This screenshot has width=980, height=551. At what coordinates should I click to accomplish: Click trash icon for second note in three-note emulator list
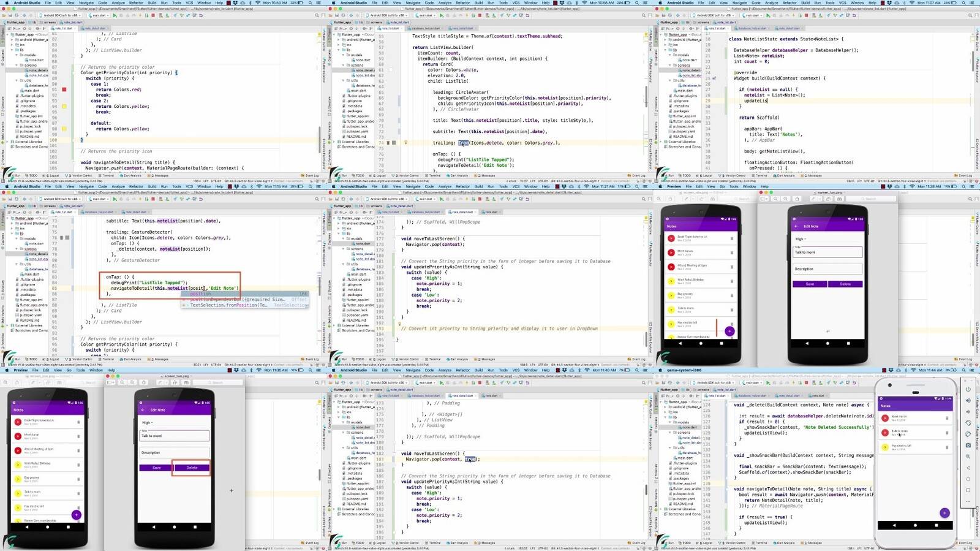946,433
